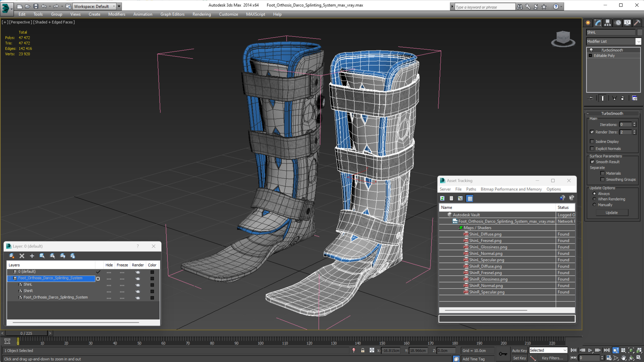Open the Selected key filter dropdown
The width and height of the screenshot is (644, 362).
click(565, 350)
